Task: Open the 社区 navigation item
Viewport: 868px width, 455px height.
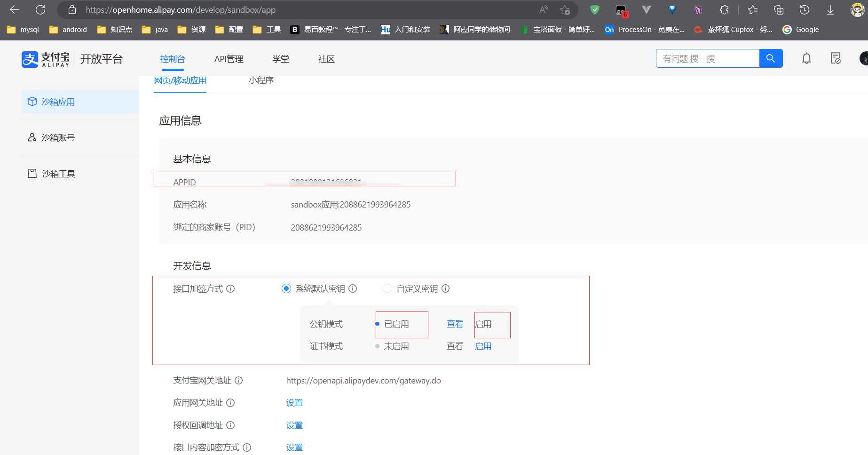Action: pos(326,59)
